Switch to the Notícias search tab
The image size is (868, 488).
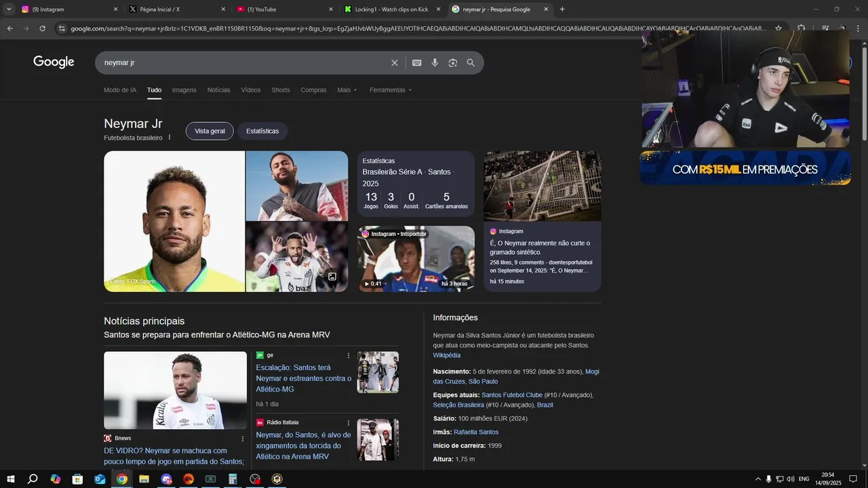pyautogui.click(x=218, y=90)
